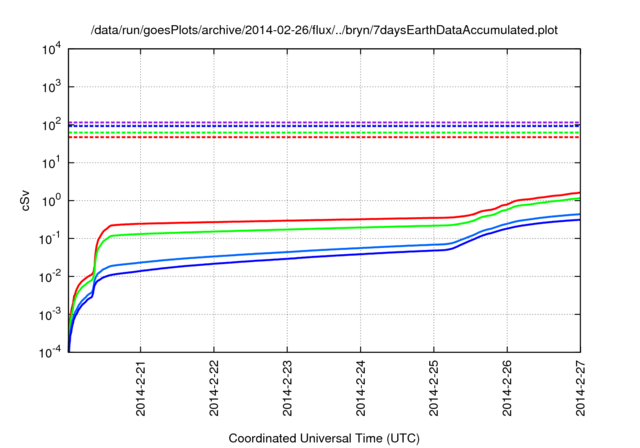The width and height of the screenshot is (640, 448).
Task: Click the 2014-2-25 date tick label
Action: click(434, 388)
